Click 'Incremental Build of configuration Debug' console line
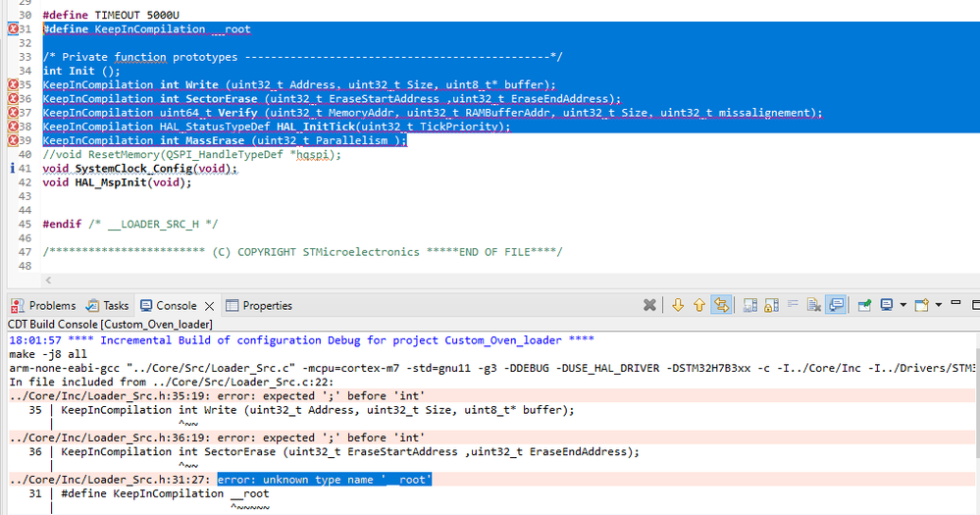The height and width of the screenshot is (515, 980). 301,340
